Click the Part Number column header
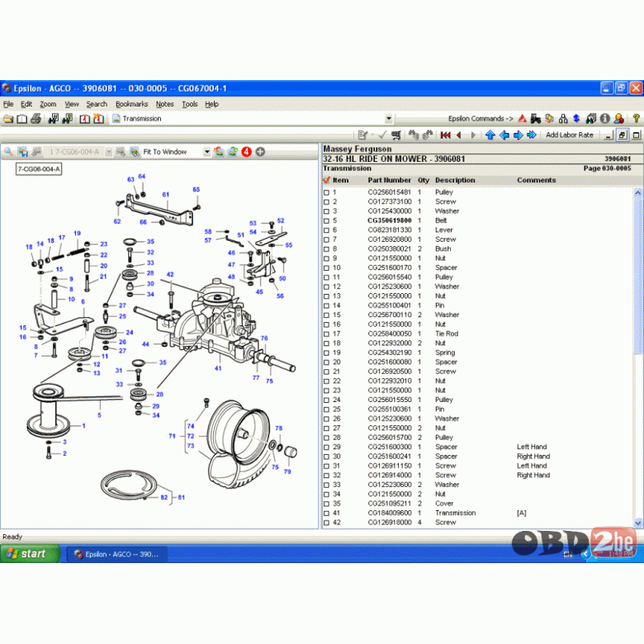Viewport: 644px width, 644px height. [389, 180]
